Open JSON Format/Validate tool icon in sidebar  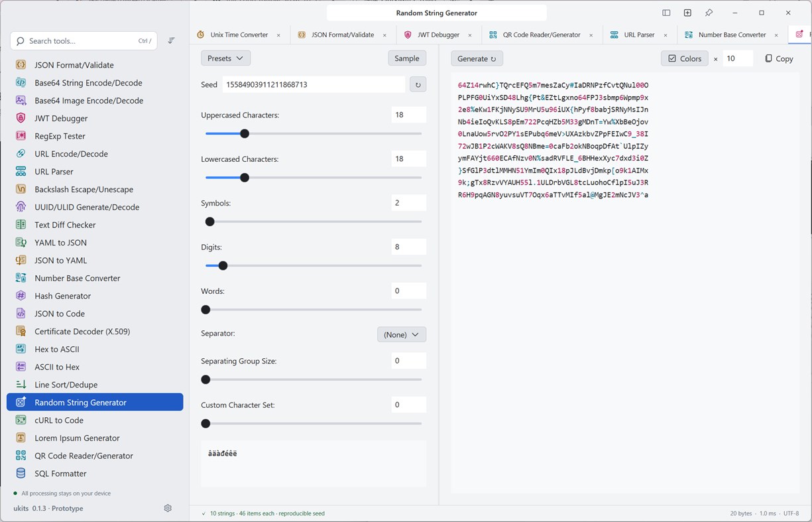21,65
